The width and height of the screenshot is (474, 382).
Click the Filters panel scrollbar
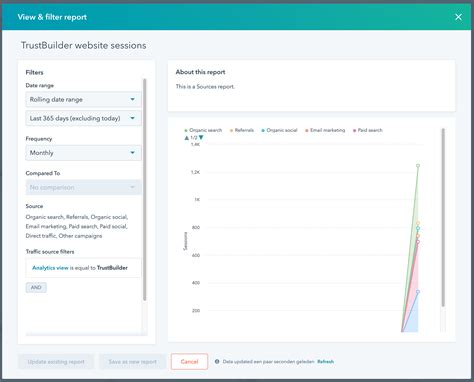pos(145,189)
